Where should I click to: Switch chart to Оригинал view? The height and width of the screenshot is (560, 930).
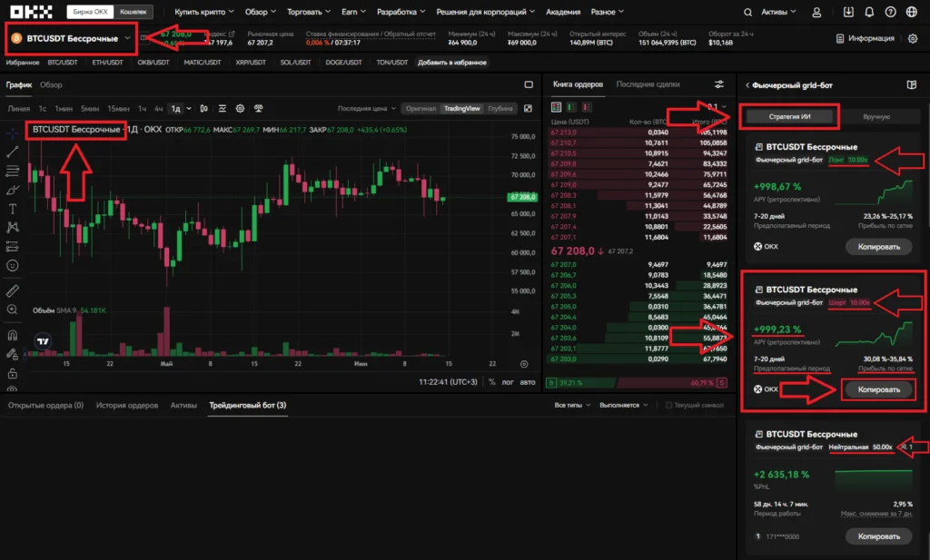point(420,108)
